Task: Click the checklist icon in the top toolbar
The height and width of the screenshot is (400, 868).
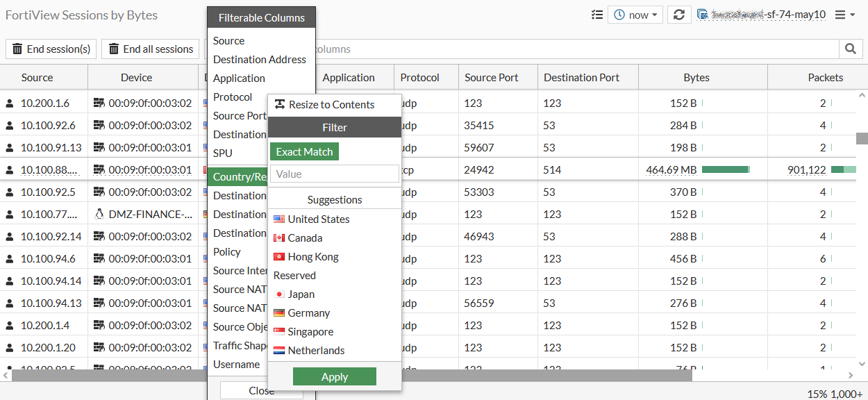Action: click(x=596, y=15)
